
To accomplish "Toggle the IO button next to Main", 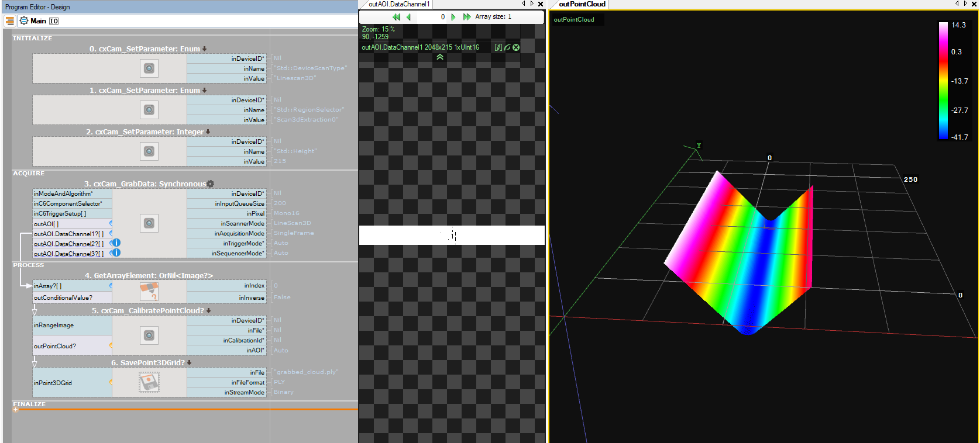I will 54,21.
